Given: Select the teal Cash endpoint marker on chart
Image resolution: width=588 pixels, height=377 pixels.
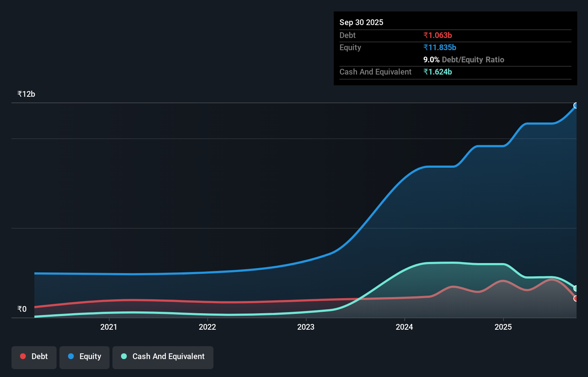Looking at the screenshot, I should (576, 288).
